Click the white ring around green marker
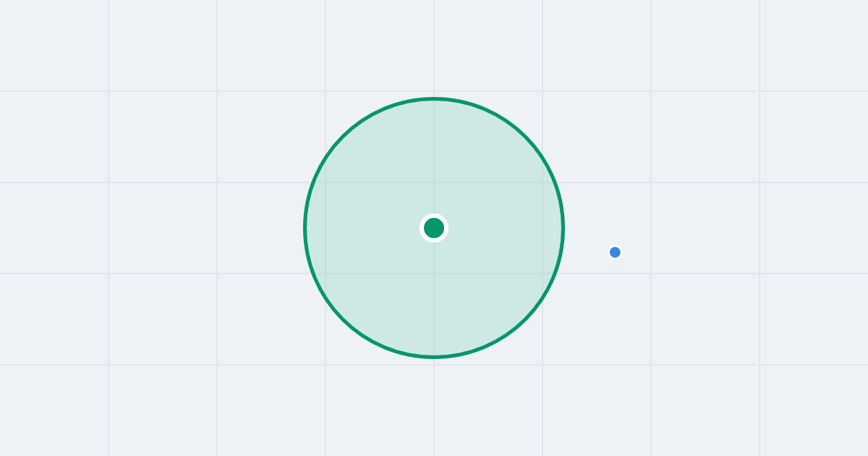Viewport: 868px width, 456px height. [434, 215]
